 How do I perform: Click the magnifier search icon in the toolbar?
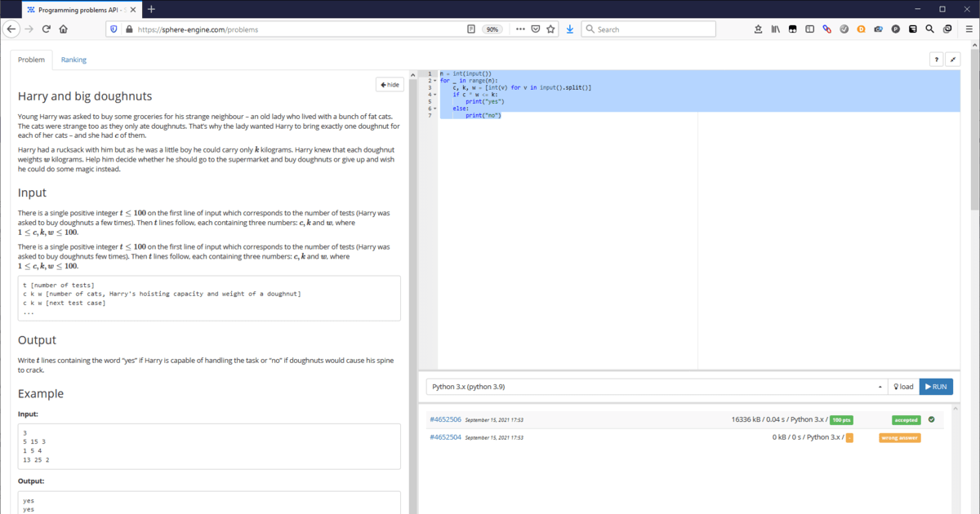(931, 29)
